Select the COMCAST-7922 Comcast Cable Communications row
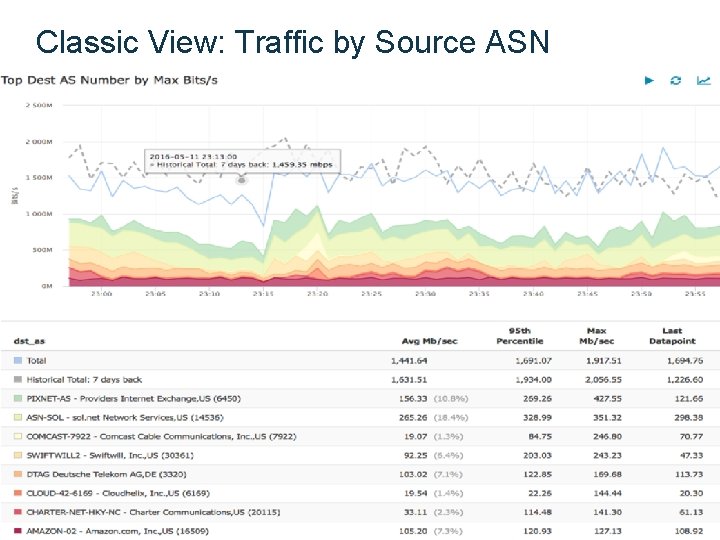This screenshot has width=720, height=540. (x=360, y=436)
